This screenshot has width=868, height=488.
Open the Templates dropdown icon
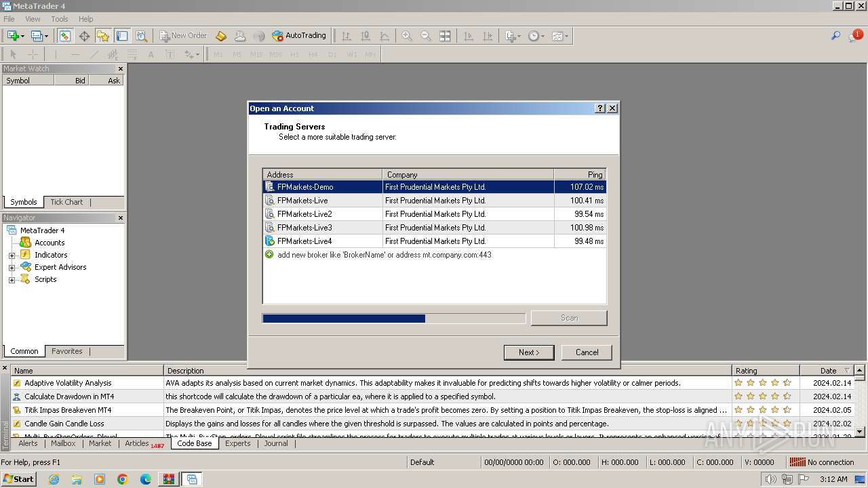560,36
